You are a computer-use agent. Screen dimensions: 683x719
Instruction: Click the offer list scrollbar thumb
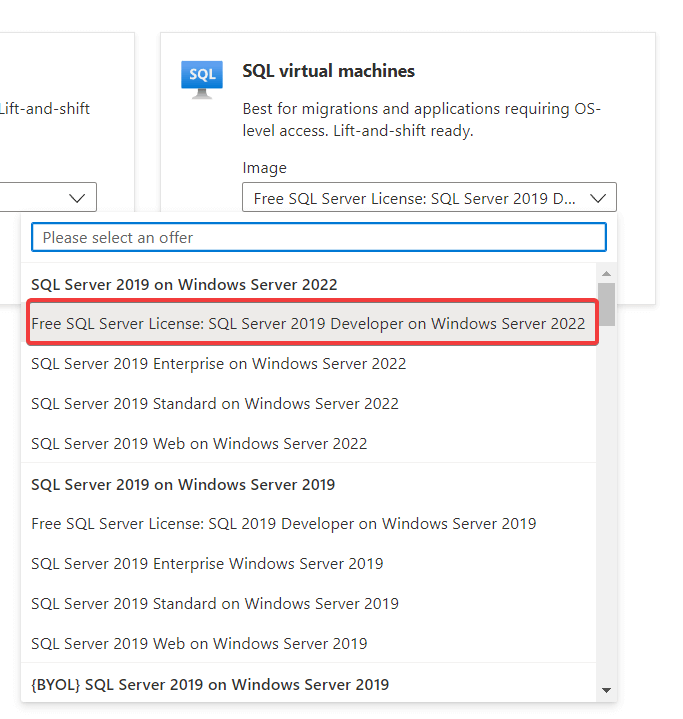coord(606,304)
